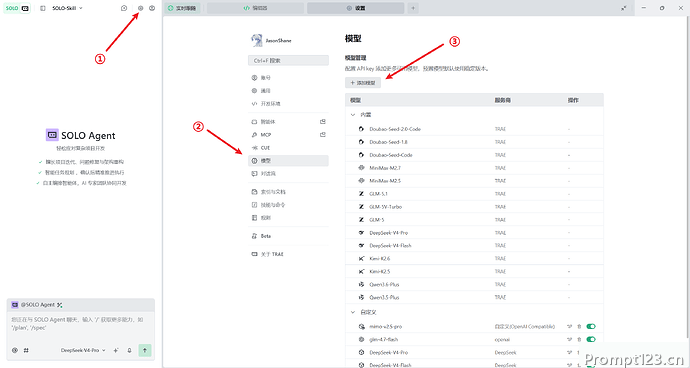Click the external link icon next to MCP
The image size is (690, 368).
323,135
